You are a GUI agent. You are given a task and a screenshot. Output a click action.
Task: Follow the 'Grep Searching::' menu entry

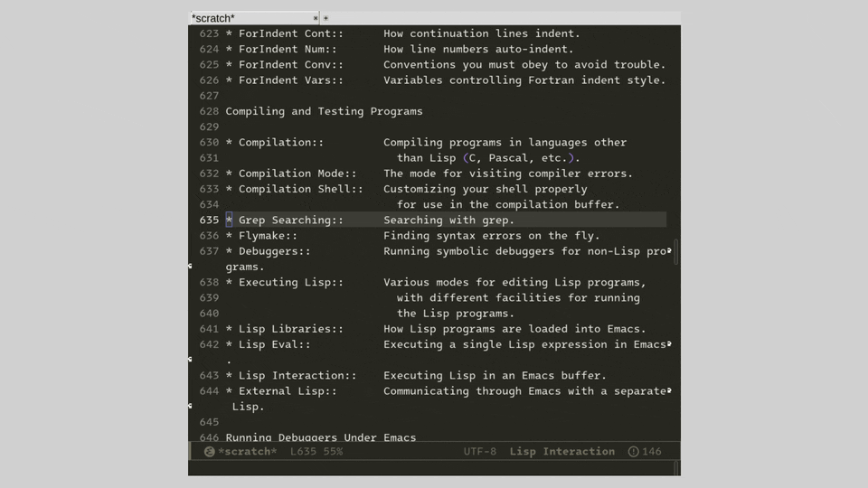click(x=290, y=221)
